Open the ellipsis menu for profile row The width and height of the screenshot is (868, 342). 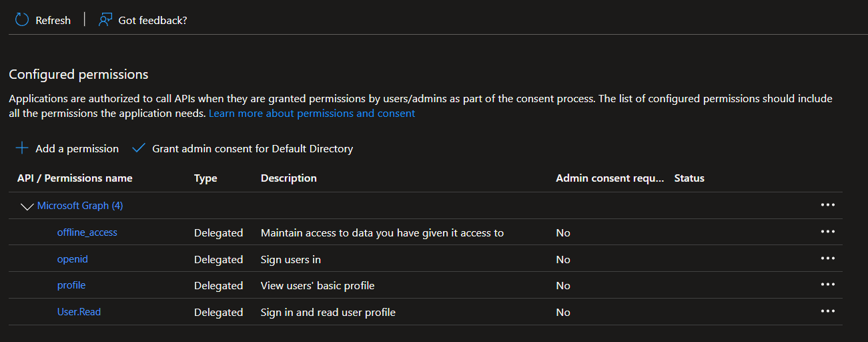click(x=828, y=285)
